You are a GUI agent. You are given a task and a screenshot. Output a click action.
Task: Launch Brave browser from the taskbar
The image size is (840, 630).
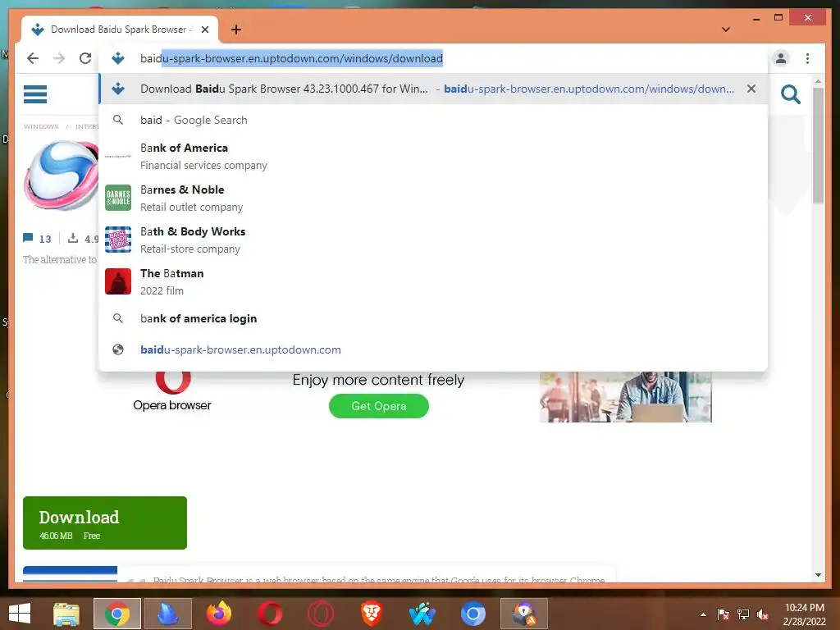[372, 614]
